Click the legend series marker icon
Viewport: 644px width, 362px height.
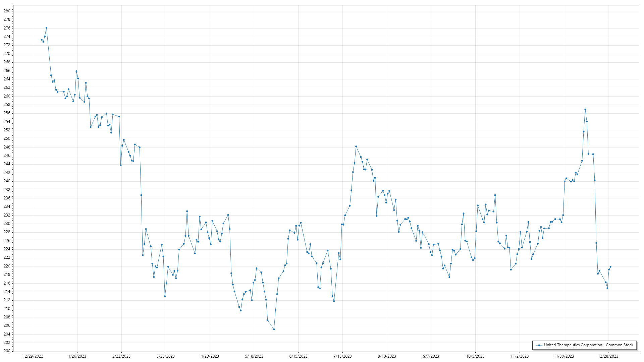(x=539, y=345)
